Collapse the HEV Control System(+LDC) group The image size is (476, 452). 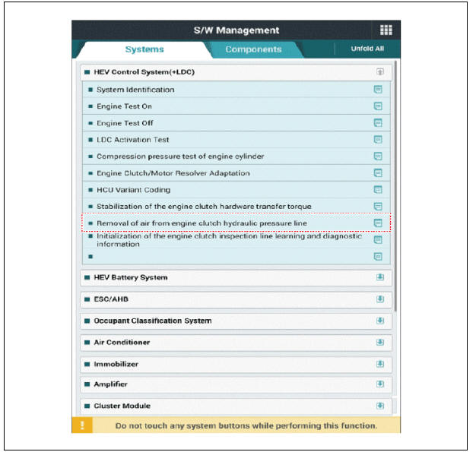click(379, 72)
